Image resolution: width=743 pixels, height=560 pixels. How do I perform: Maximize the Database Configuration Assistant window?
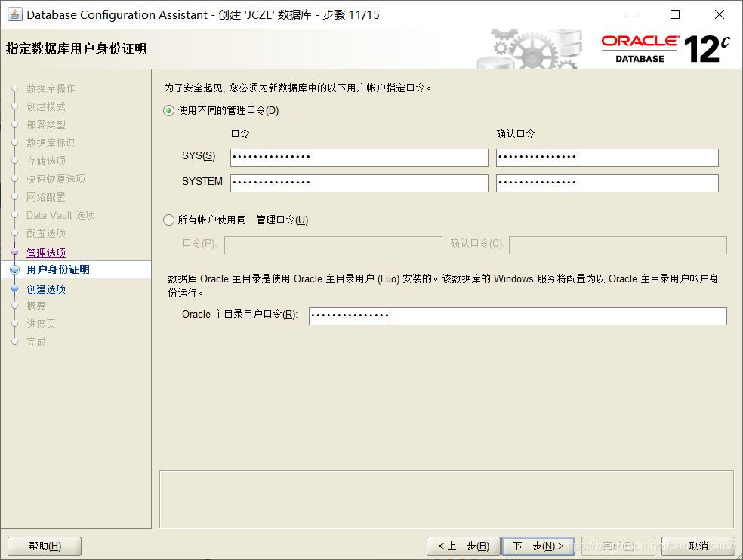[x=675, y=14]
